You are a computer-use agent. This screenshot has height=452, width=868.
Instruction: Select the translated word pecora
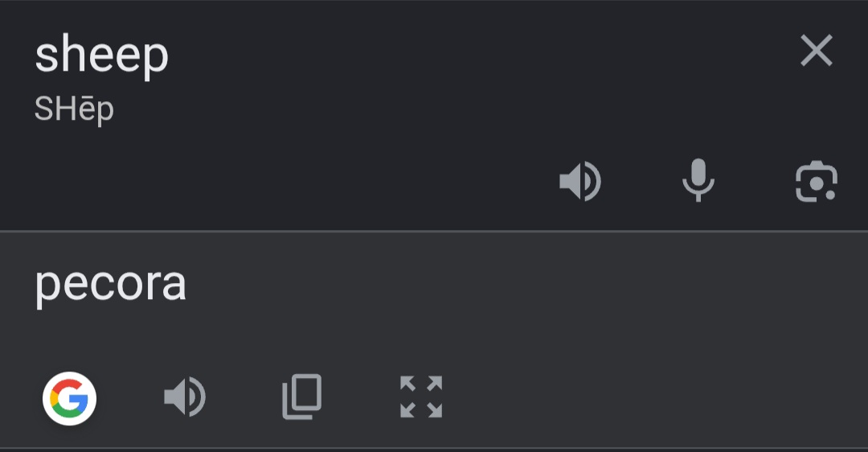[111, 284]
